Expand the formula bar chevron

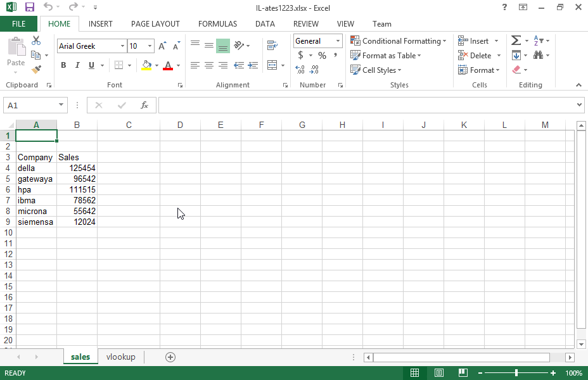(x=579, y=105)
